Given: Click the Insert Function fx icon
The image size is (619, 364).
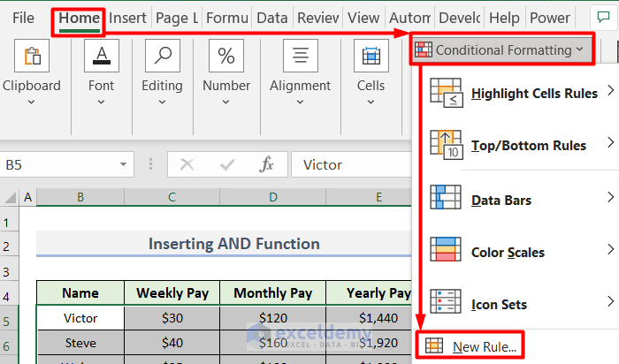Looking at the screenshot, I should [266, 164].
